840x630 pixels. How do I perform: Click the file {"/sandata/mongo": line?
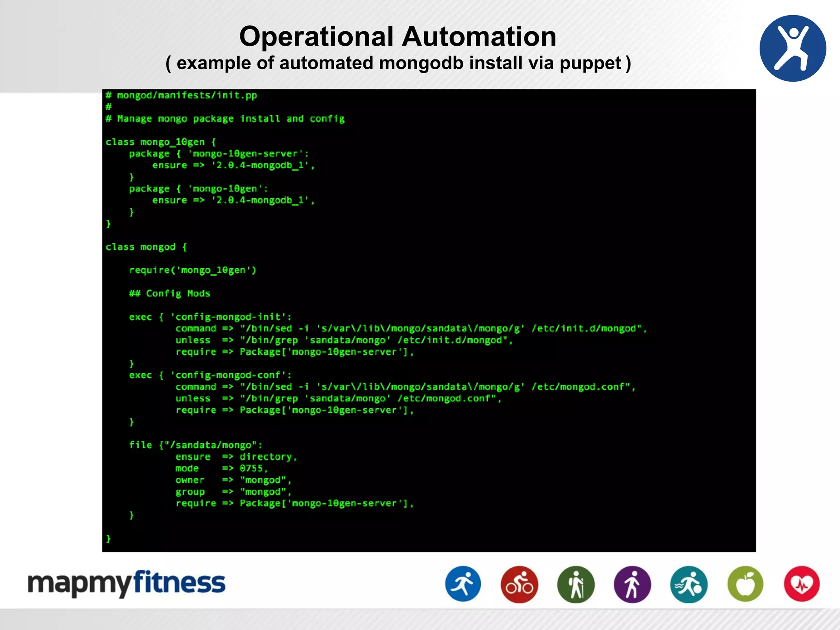(196, 445)
